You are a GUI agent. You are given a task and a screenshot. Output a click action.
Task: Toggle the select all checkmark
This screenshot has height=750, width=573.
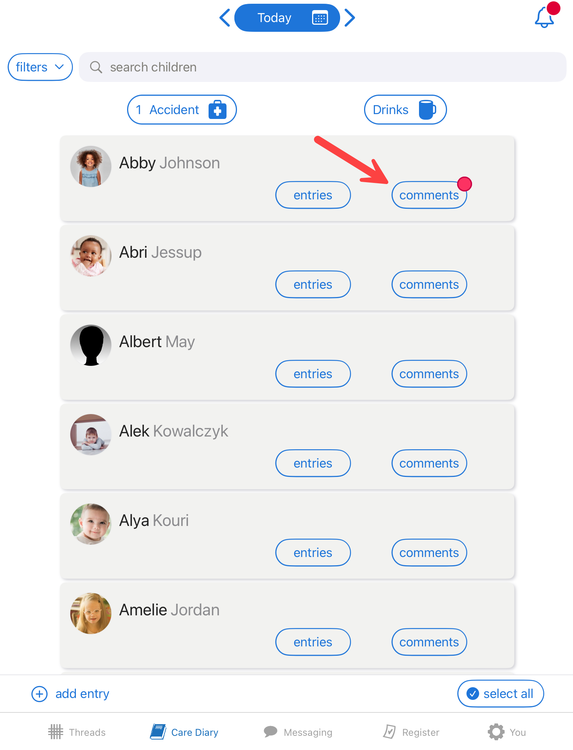(473, 694)
